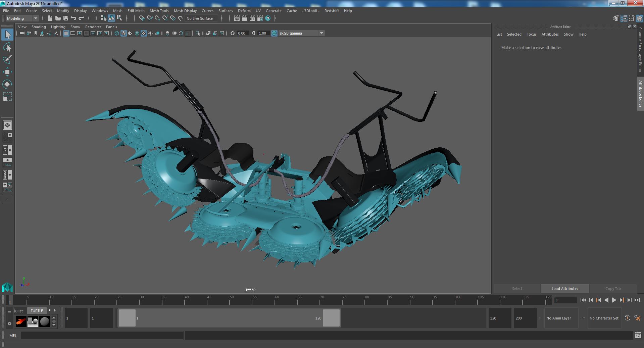The height and width of the screenshot is (348, 644).
Task: Click the Select by hierarchy icon
Action: (104, 18)
